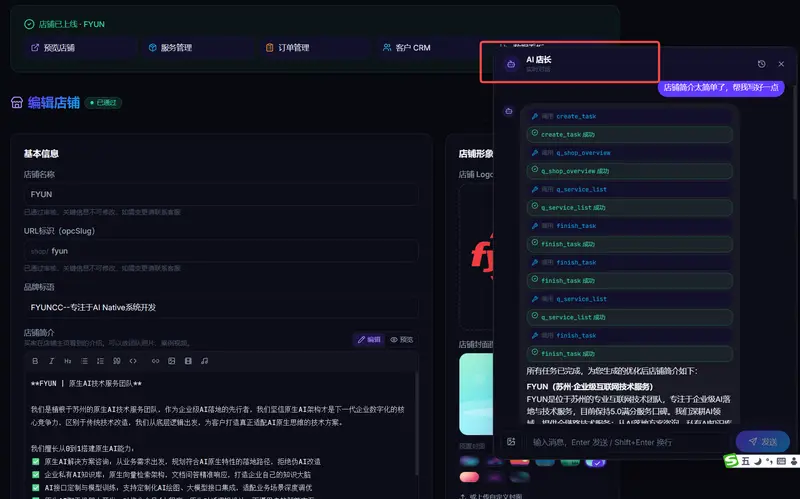The width and height of the screenshot is (800, 499).
Task: Insert a code snippet from the toolbar
Action: tap(133, 361)
